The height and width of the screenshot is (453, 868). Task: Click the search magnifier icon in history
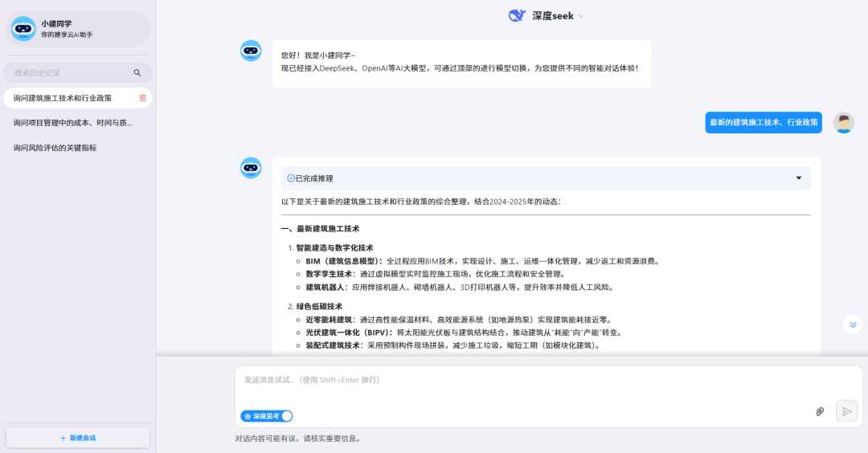point(137,73)
